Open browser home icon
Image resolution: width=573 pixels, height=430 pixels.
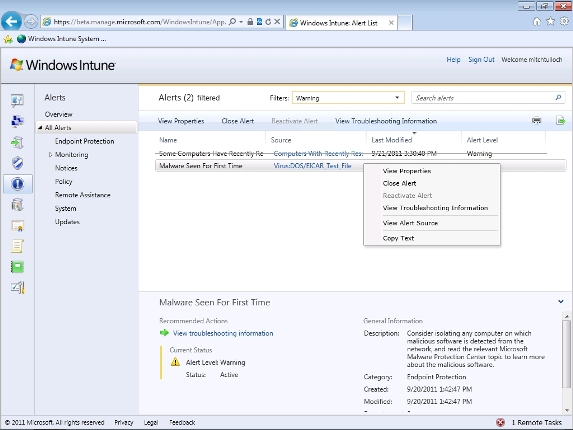pos(536,22)
